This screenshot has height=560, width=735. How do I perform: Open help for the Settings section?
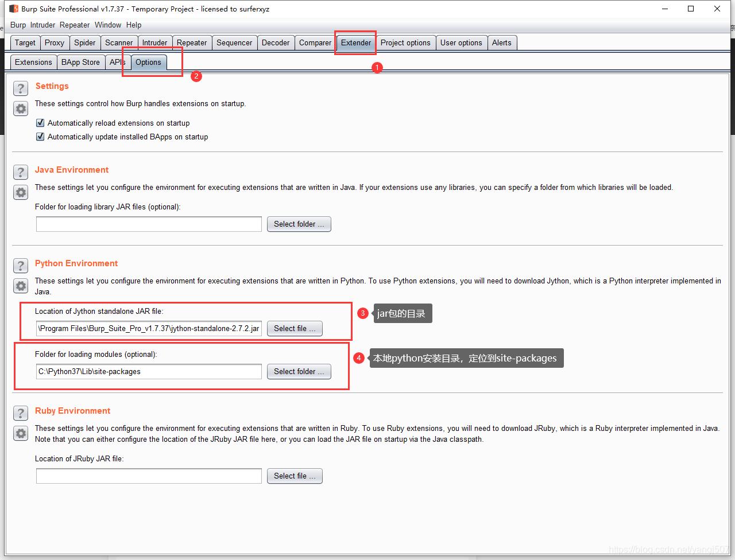coord(21,88)
